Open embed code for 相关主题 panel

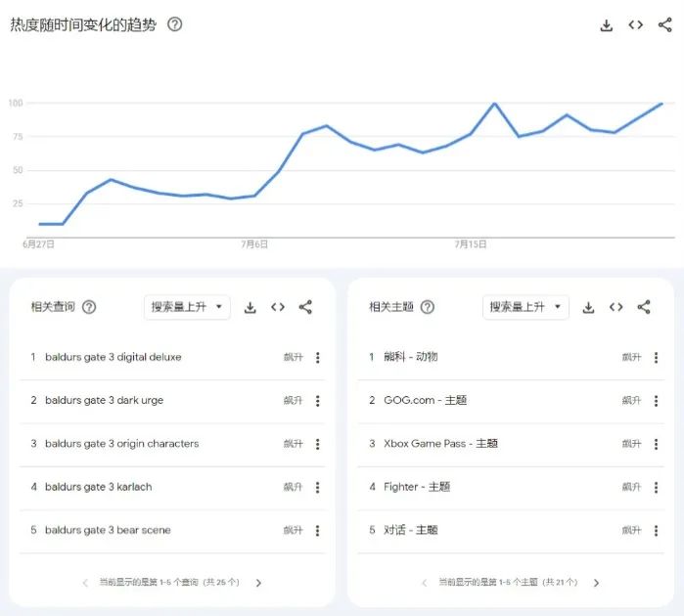616,307
